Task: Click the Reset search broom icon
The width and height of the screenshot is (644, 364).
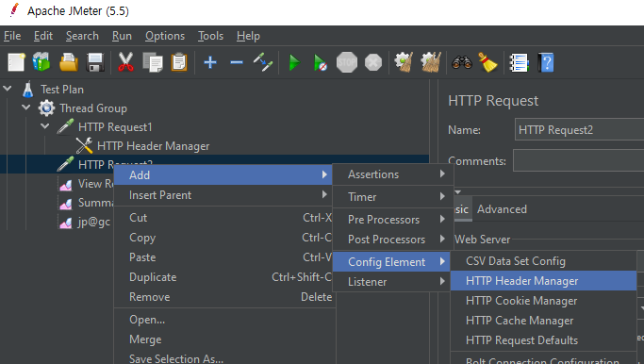Action: point(487,62)
